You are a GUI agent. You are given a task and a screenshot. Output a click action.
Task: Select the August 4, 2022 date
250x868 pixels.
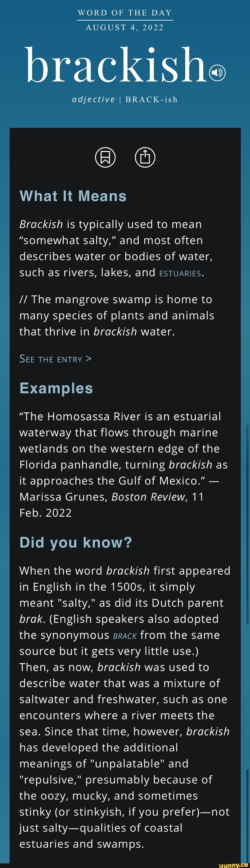(x=125, y=28)
